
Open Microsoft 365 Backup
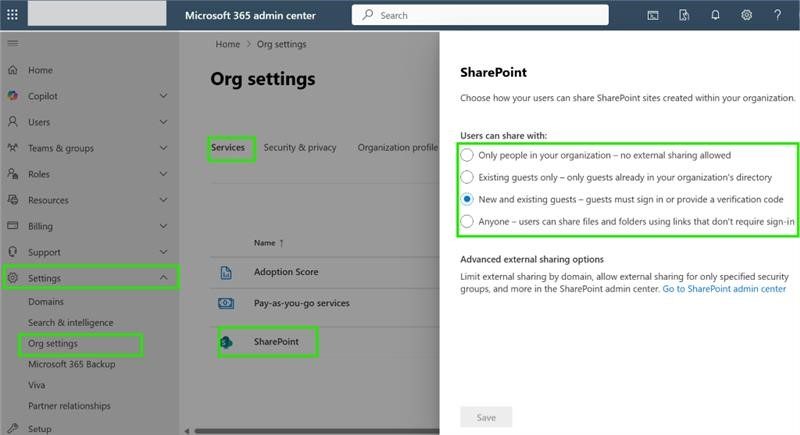click(71, 364)
